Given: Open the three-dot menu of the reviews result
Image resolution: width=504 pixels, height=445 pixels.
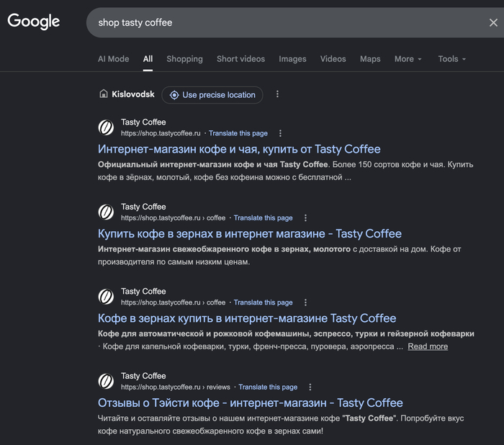Looking at the screenshot, I should 310,387.
